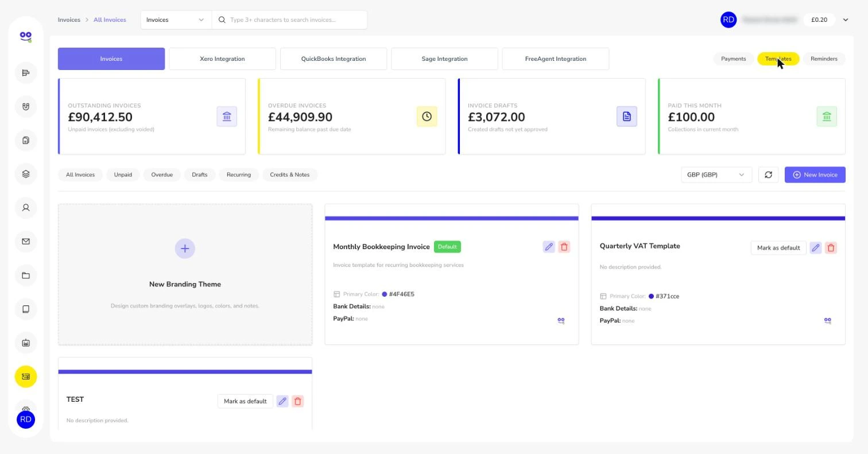Viewport: 868px width, 454px height.
Task: Filter by Credits & Notes
Action: [290, 174]
